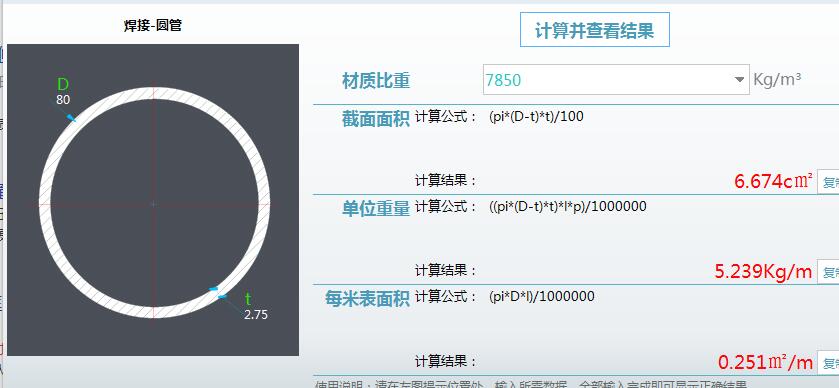
Task: Click the 每米表面积 heading
Action: point(368,299)
